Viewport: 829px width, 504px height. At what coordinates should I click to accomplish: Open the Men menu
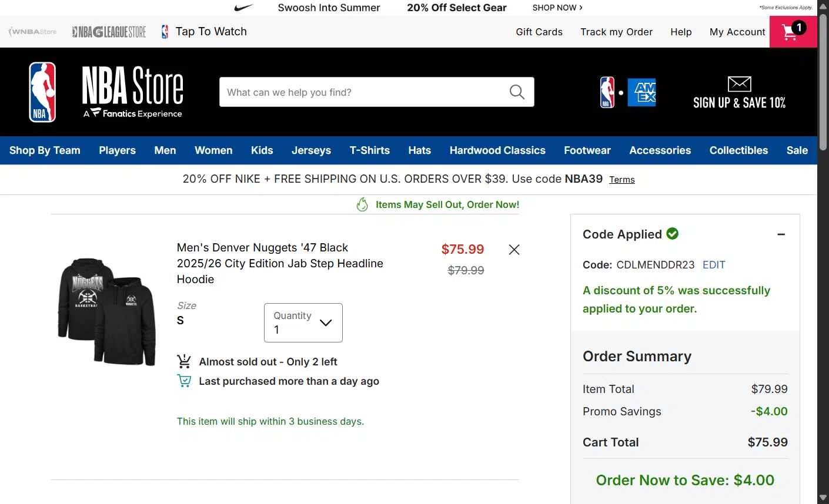pos(165,150)
